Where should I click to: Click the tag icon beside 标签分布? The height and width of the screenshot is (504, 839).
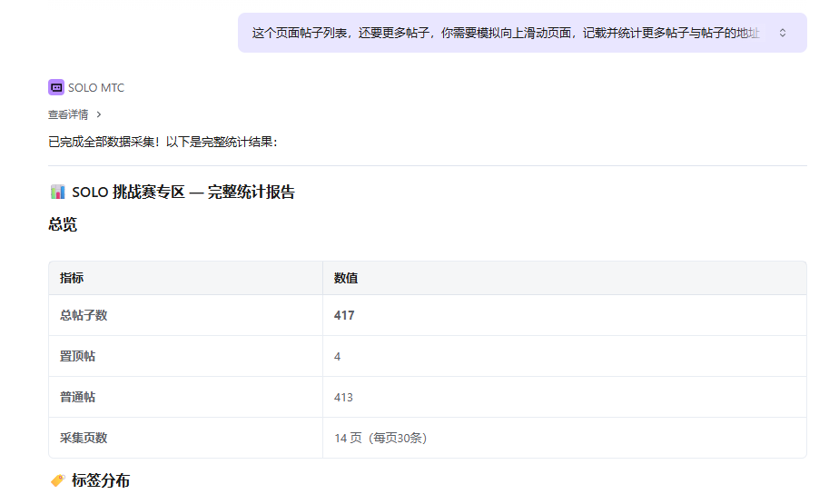pyautogui.click(x=57, y=480)
